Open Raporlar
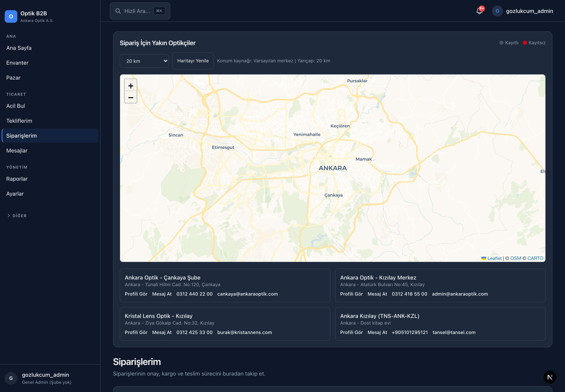 pyautogui.click(x=50, y=179)
